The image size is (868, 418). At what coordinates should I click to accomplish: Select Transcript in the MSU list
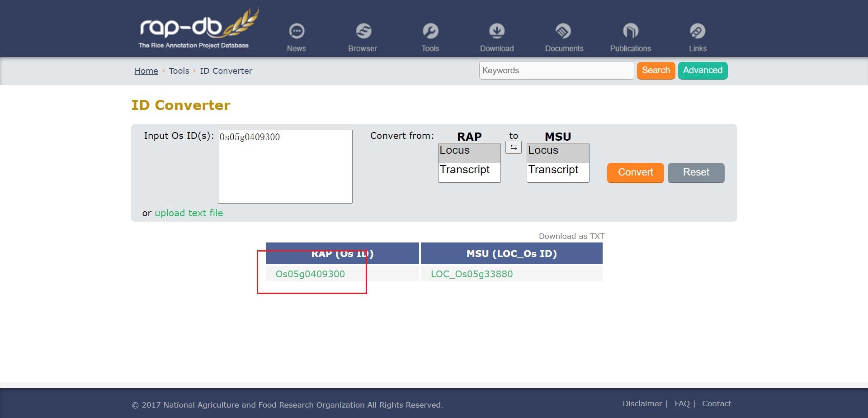coord(557,170)
